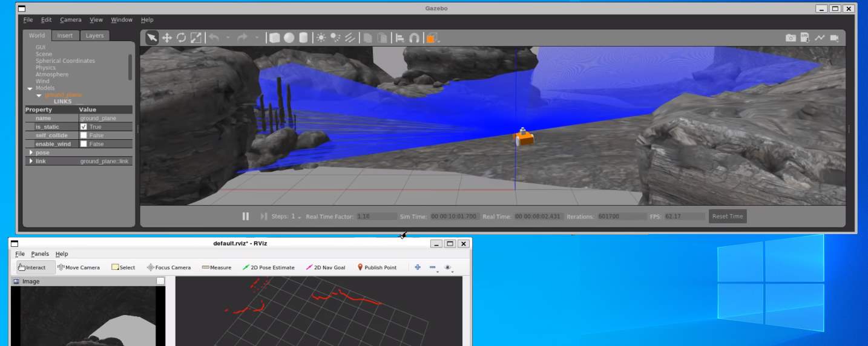Step the simulation forward once
868x346 pixels.
[x=263, y=216]
